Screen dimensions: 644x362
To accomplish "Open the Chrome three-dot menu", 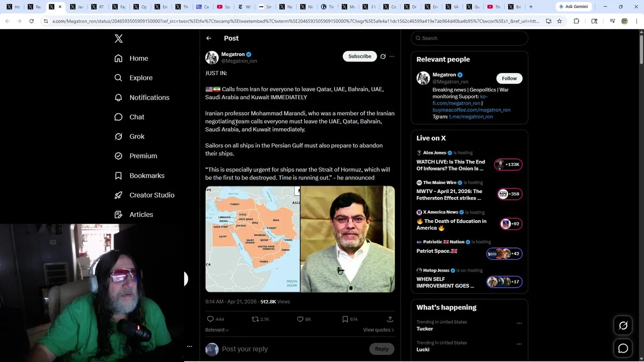I will [635, 21].
